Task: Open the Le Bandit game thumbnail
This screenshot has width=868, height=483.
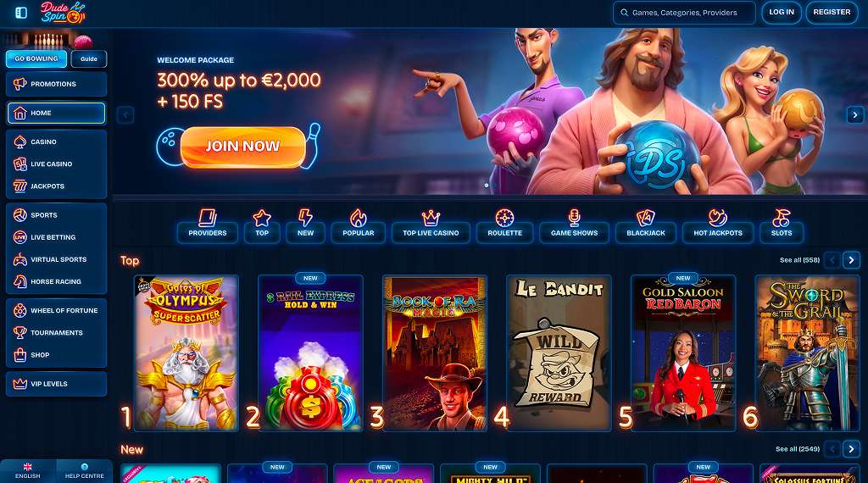Action: pos(559,353)
